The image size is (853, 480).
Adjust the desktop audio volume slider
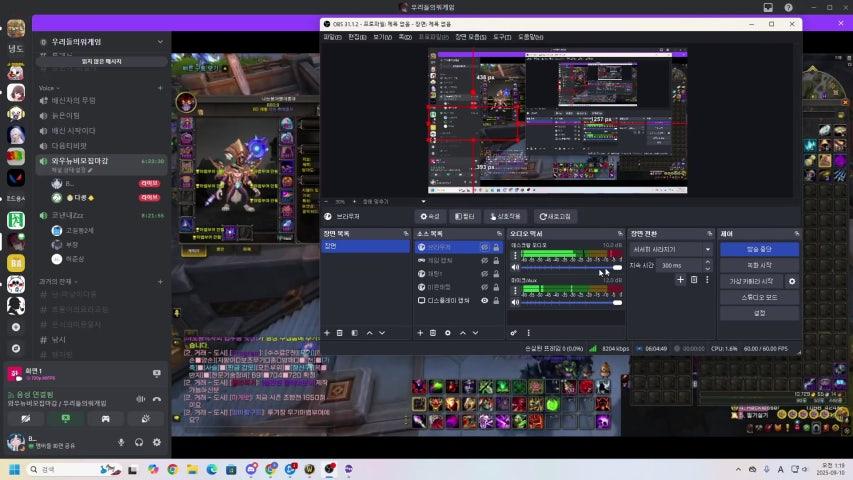point(571,267)
